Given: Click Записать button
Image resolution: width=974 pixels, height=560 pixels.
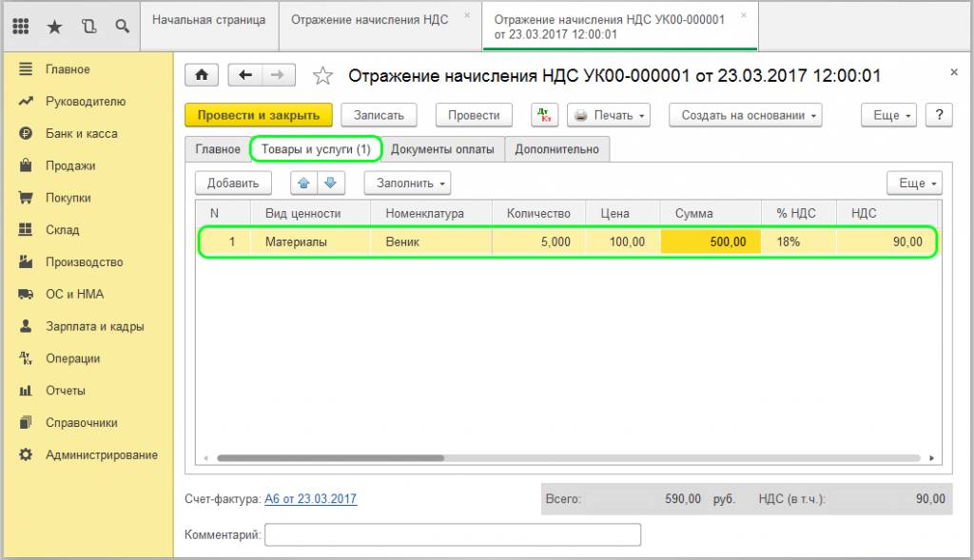Looking at the screenshot, I should (x=379, y=115).
